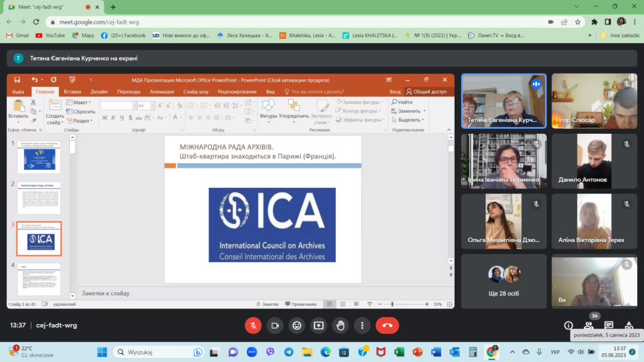644x362 pixels.
Task: Open Telegram from the Windows taskbar
Action: (288, 352)
